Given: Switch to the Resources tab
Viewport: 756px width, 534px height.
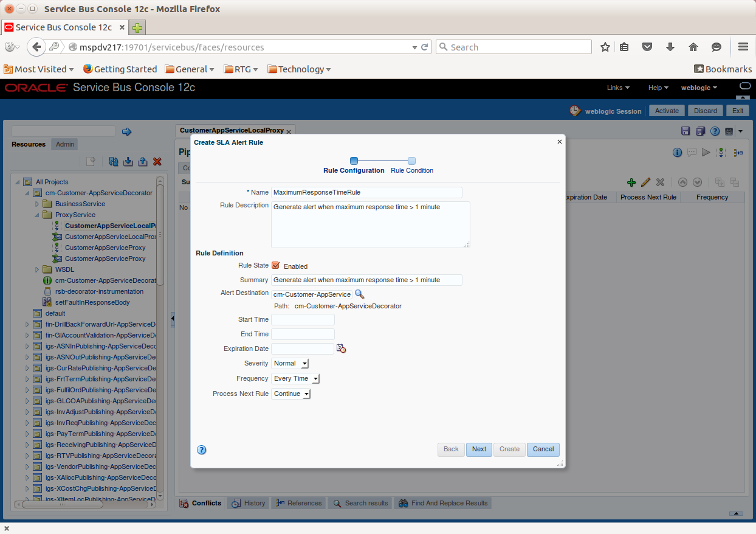Looking at the screenshot, I should [29, 144].
